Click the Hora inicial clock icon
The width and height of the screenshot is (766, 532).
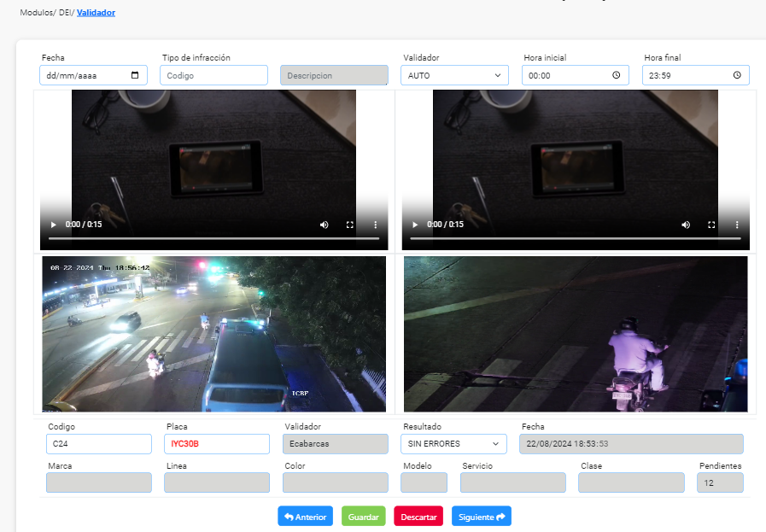click(x=616, y=75)
